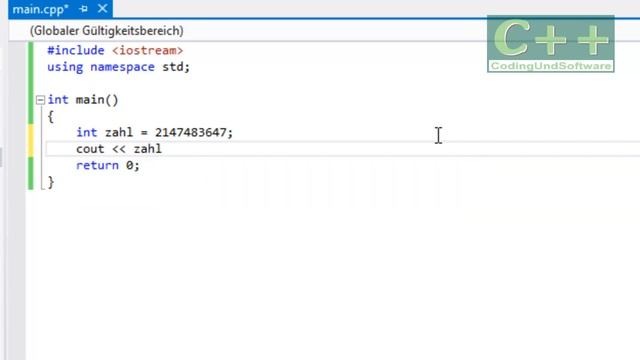Click the #include keyword
Screen dimensions: 640x360
click(76, 51)
